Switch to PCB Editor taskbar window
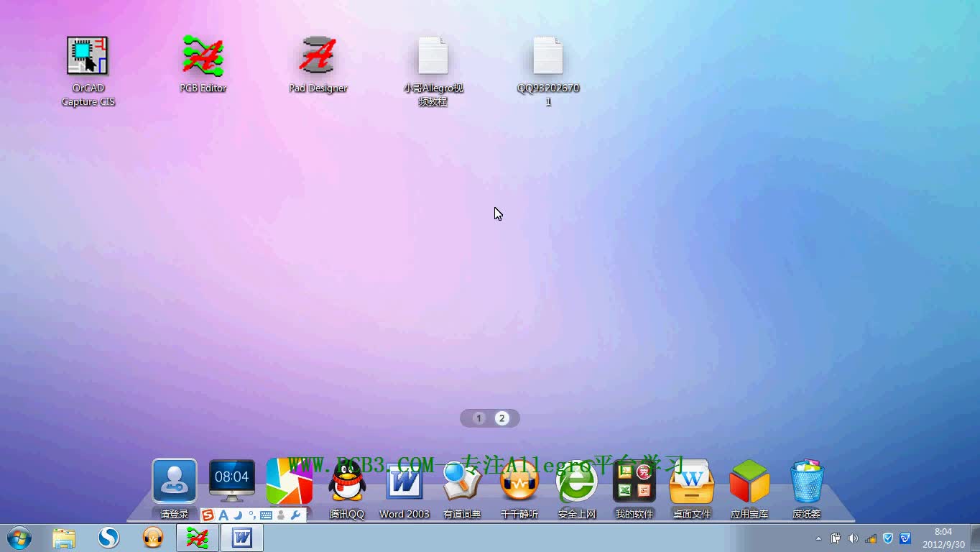Viewport: 980px width, 552px height. tap(198, 538)
